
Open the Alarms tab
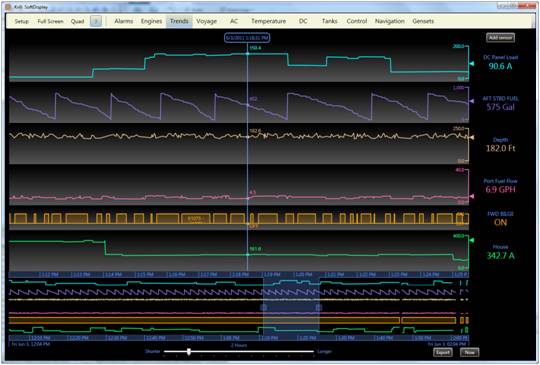(124, 21)
